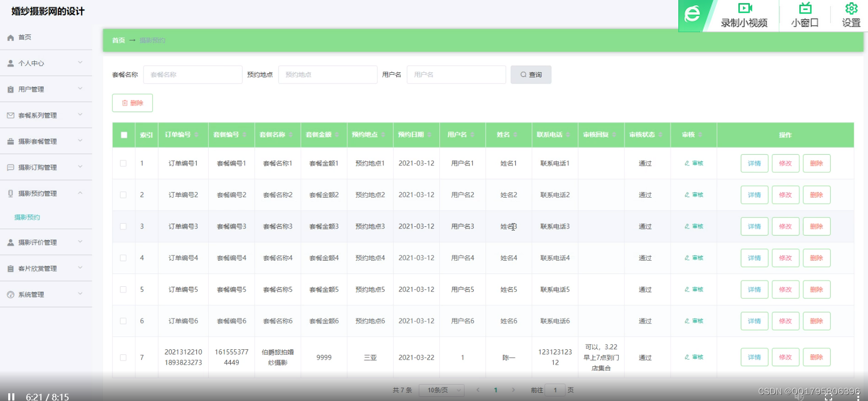This screenshot has width=868, height=401.
Task: Check the checkbox for row 订单编号2
Action: coord(123,195)
